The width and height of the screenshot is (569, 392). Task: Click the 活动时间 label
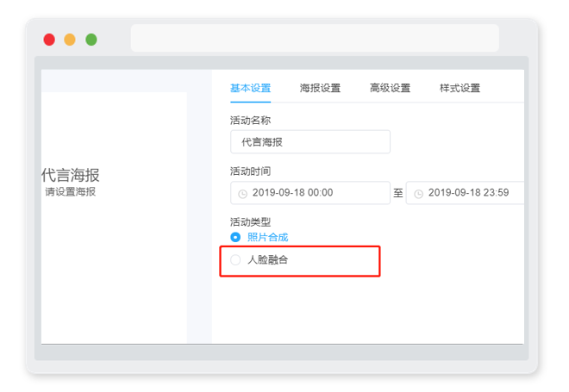point(250,171)
